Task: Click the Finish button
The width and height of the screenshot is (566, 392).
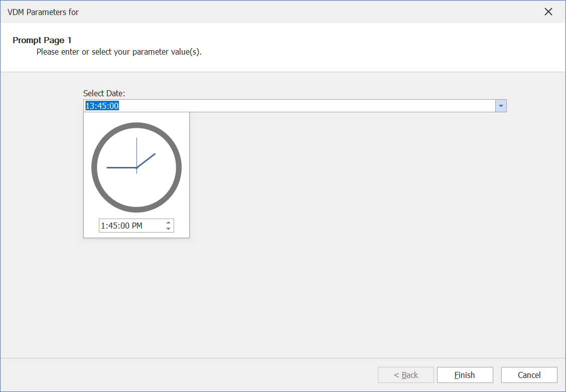Action: coord(465,375)
